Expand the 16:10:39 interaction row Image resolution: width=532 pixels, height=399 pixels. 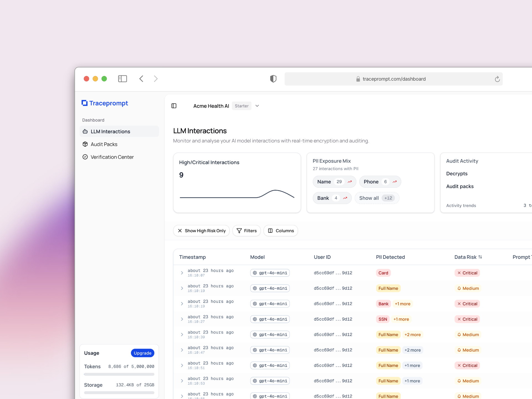tap(182, 335)
